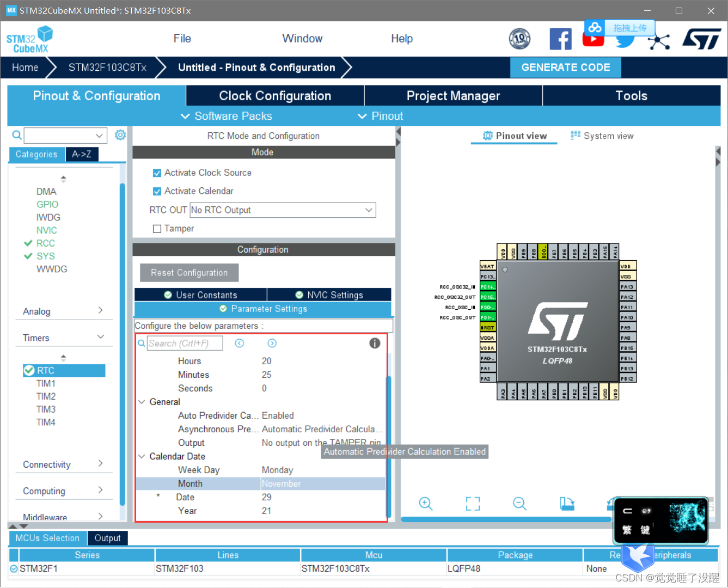
Task: Switch to Clock Configuration tab
Action: (275, 96)
